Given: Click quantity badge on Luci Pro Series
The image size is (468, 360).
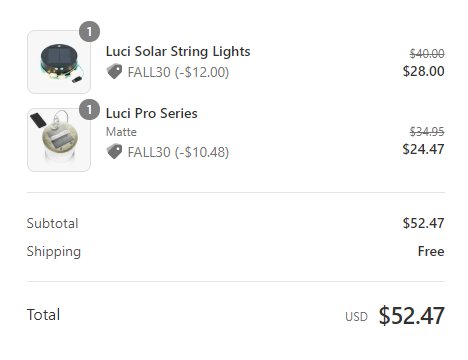Looking at the screenshot, I should 89,109.
